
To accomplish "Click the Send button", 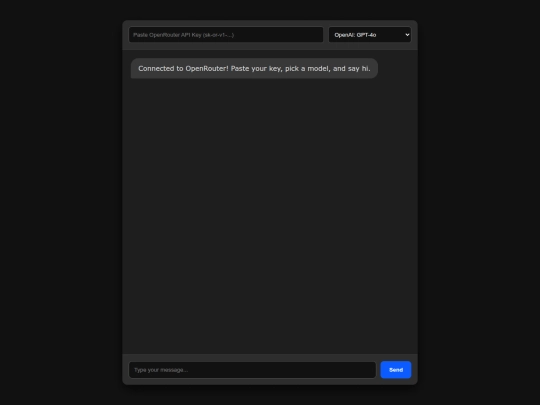I will (x=396, y=370).
